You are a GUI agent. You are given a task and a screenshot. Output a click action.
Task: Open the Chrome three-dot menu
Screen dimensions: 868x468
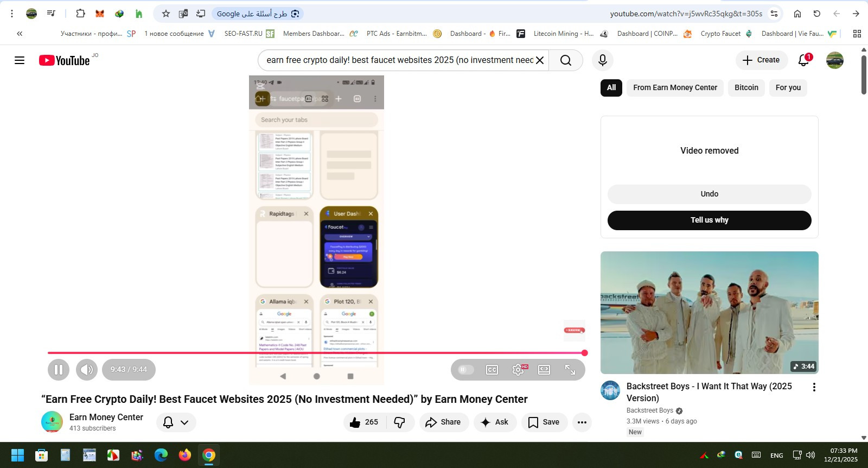(12, 14)
